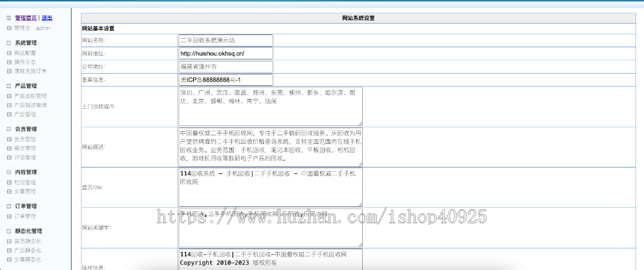Click inside the 网站描述 text area
The width and height of the screenshot is (644, 270).
point(270,147)
